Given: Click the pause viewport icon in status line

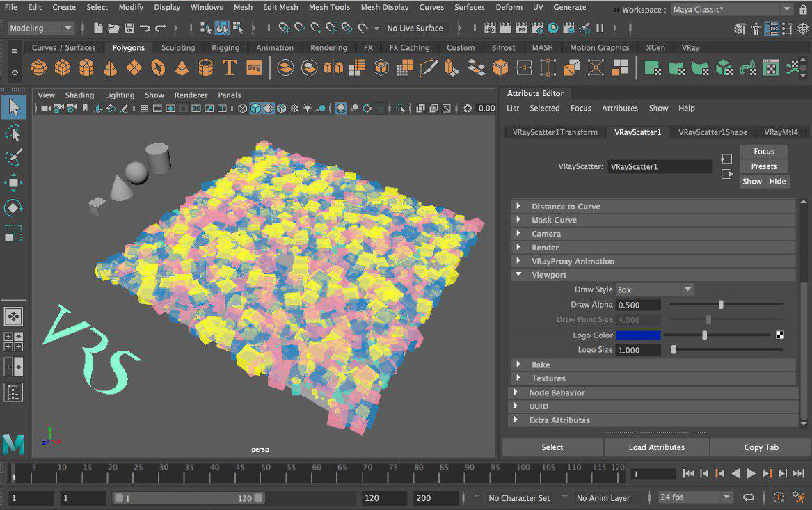Looking at the screenshot, I should click(600, 28).
